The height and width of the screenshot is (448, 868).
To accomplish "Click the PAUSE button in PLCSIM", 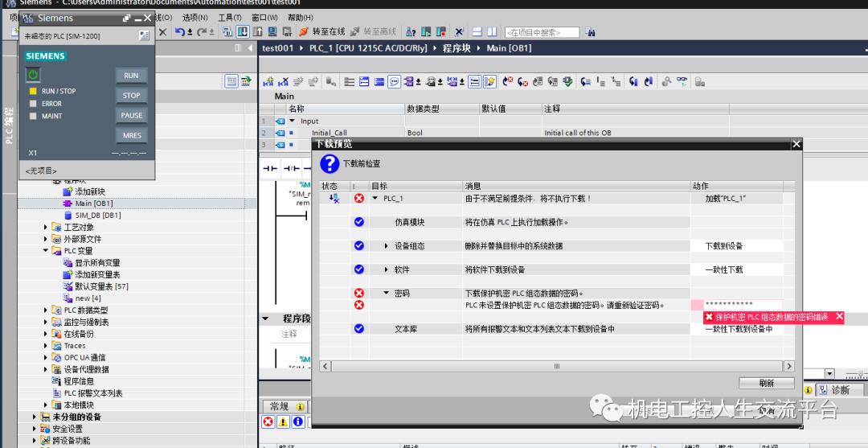I will click(131, 115).
